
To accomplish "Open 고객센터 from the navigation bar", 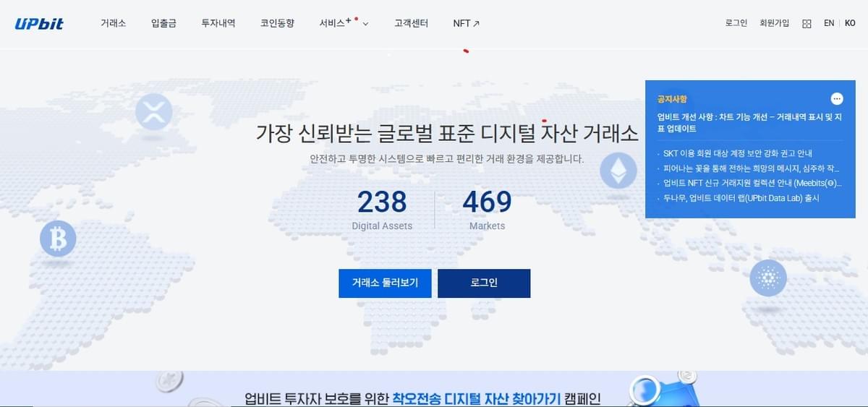I will [412, 23].
